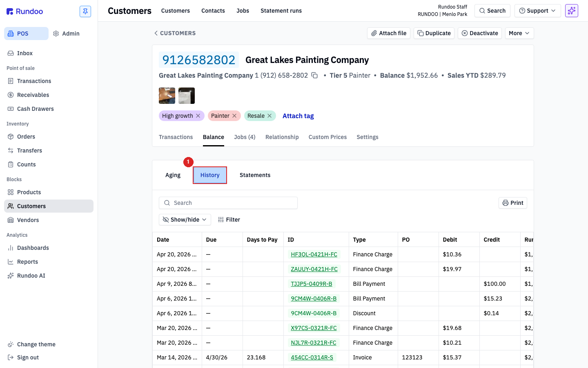Open the Show/hide columns dropdown

185,220
